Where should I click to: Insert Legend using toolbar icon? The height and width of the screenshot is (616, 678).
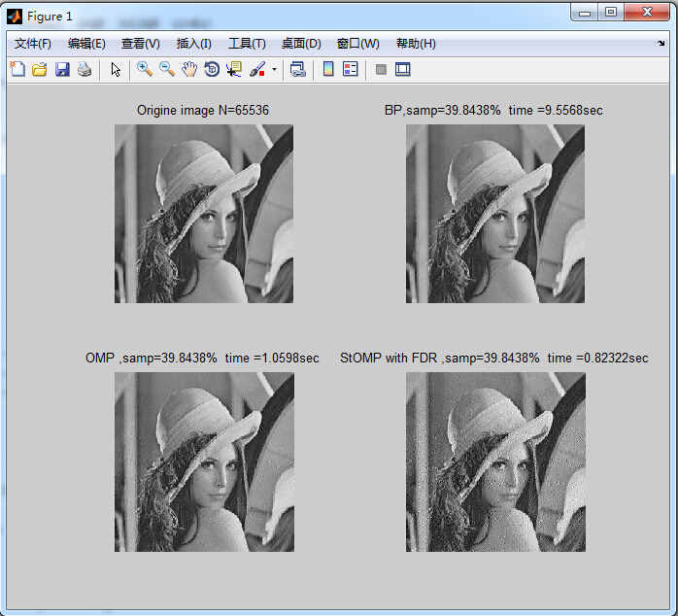pyautogui.click(x=351, y=69)
